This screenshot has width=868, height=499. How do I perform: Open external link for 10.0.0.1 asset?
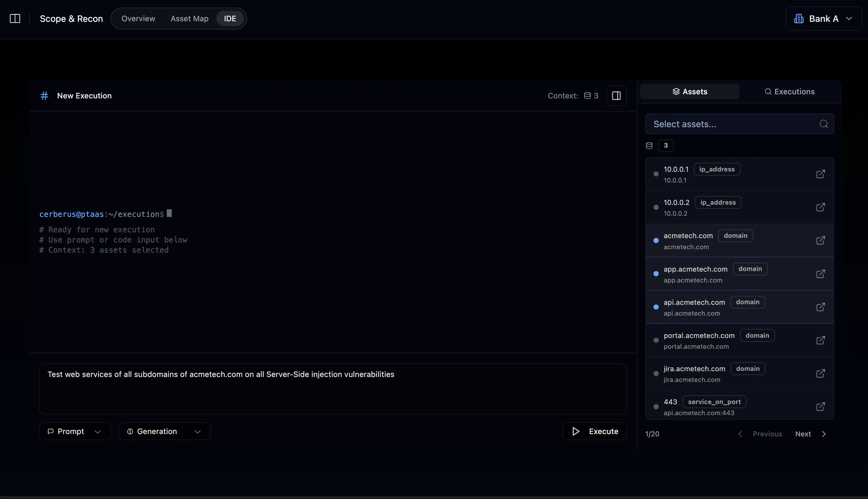point(821,174)
